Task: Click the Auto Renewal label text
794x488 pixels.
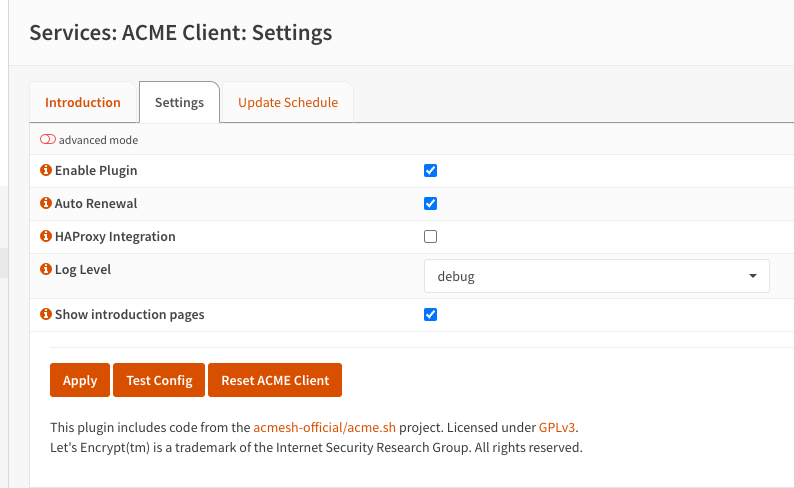Action: pos(96,204)
